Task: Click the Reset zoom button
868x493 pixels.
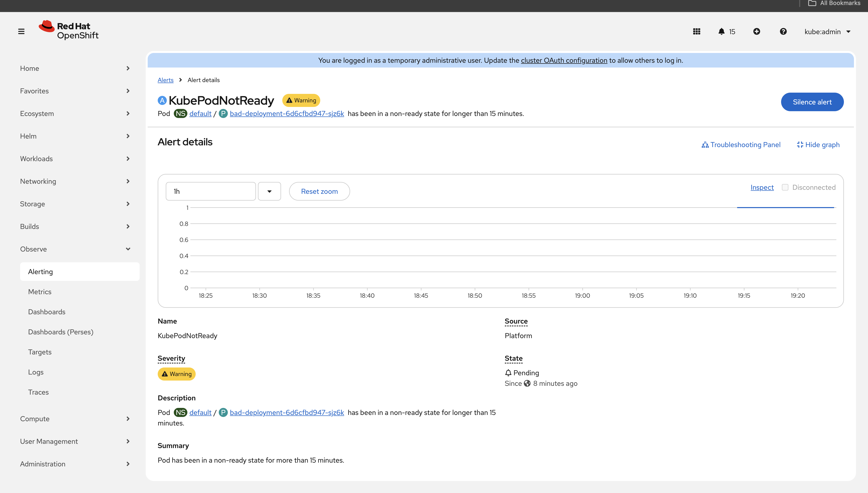Action: (319, 191)
